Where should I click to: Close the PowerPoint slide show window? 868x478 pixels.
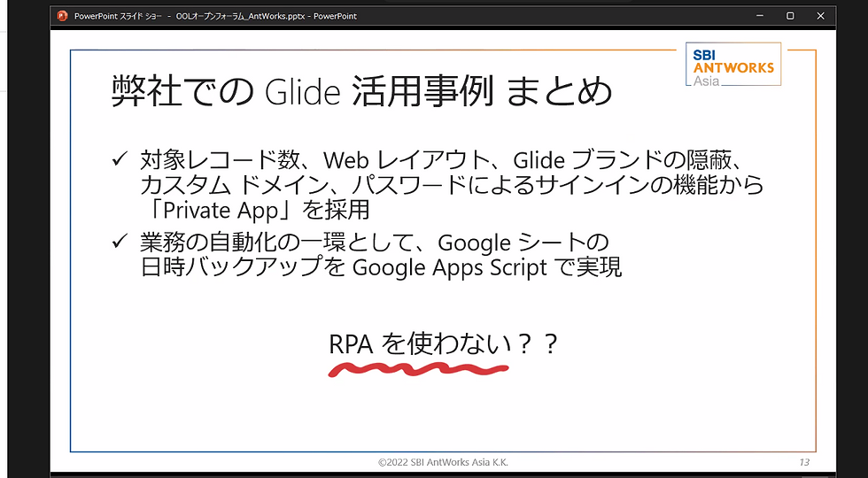pos(820,16)
